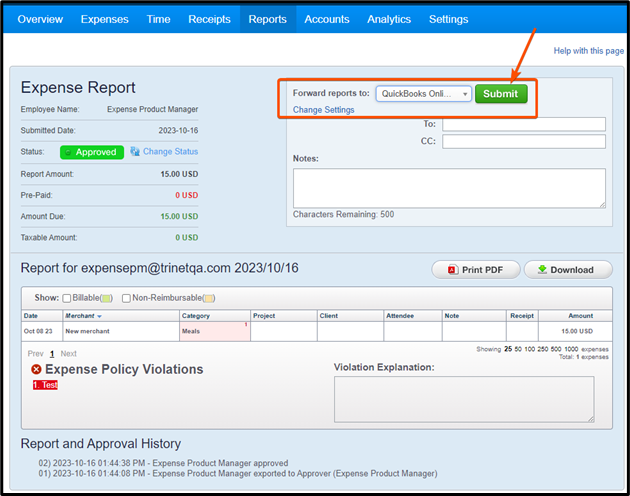Switch to the Time tab

[158, 19]
